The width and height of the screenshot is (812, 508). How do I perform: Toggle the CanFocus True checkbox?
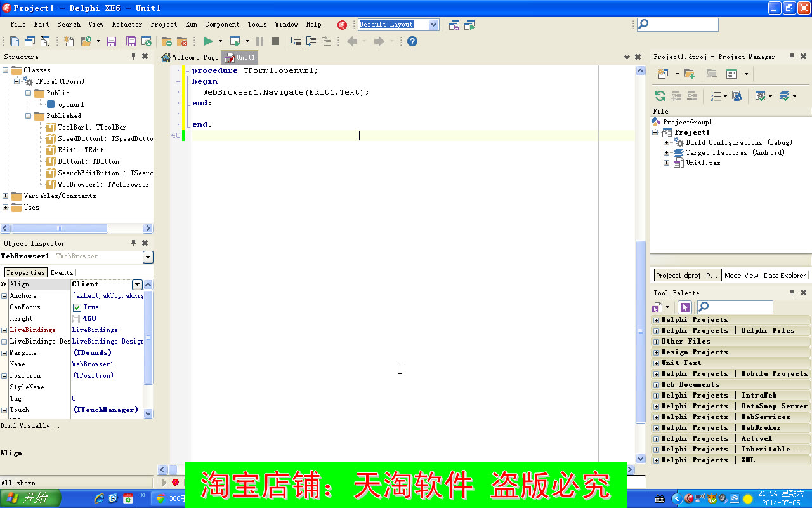click(x=77, y=307)
